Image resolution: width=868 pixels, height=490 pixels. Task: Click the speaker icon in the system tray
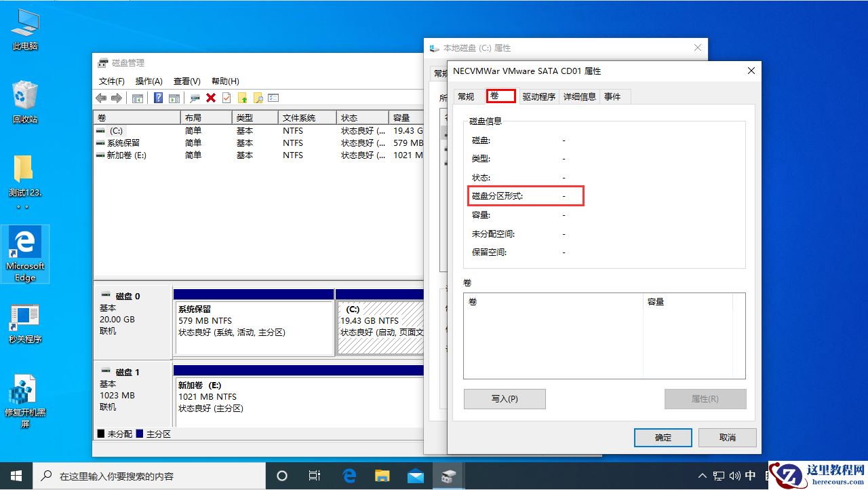click(x=735, y=475)
